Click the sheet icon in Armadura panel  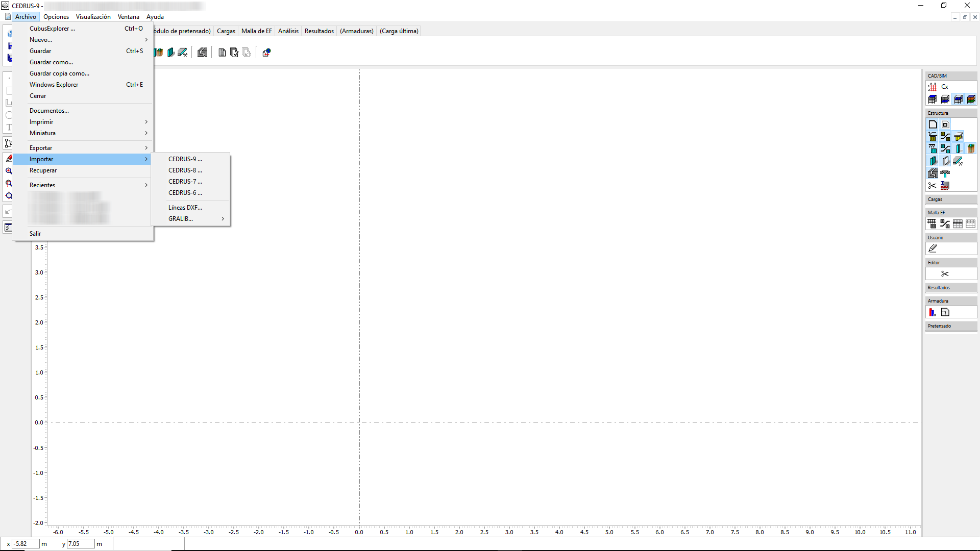coord(945,312)
